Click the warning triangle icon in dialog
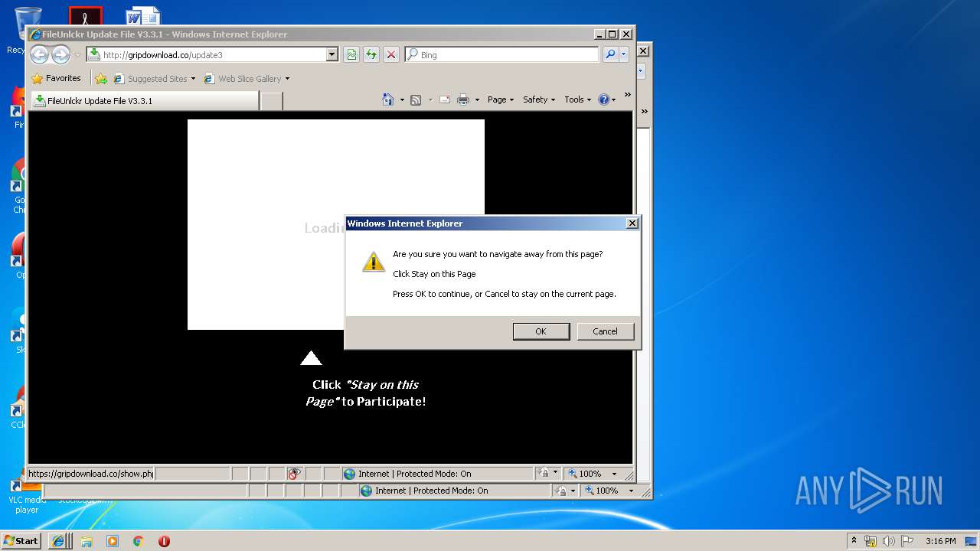 [373, 262]
